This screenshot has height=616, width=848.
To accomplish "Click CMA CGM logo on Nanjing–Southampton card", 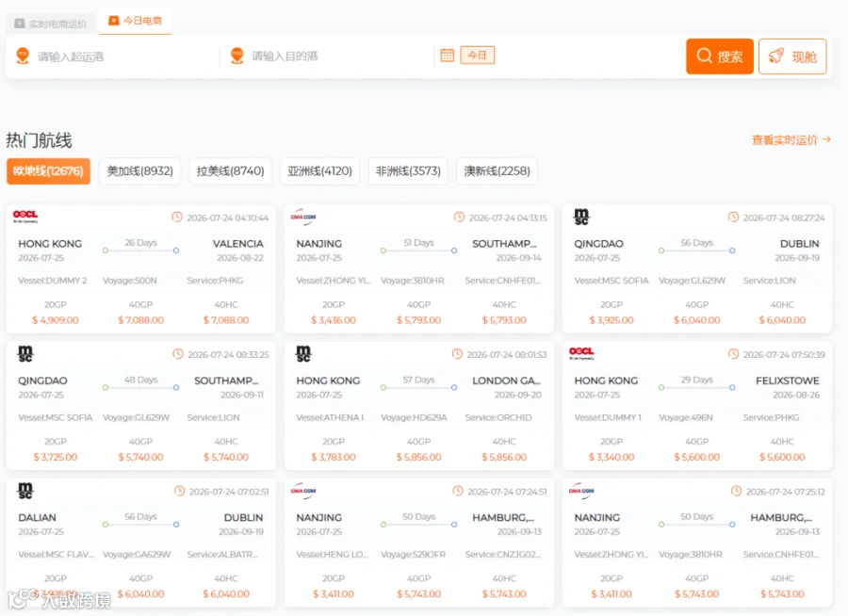I will pyautogui.click(x=303, y=217).
